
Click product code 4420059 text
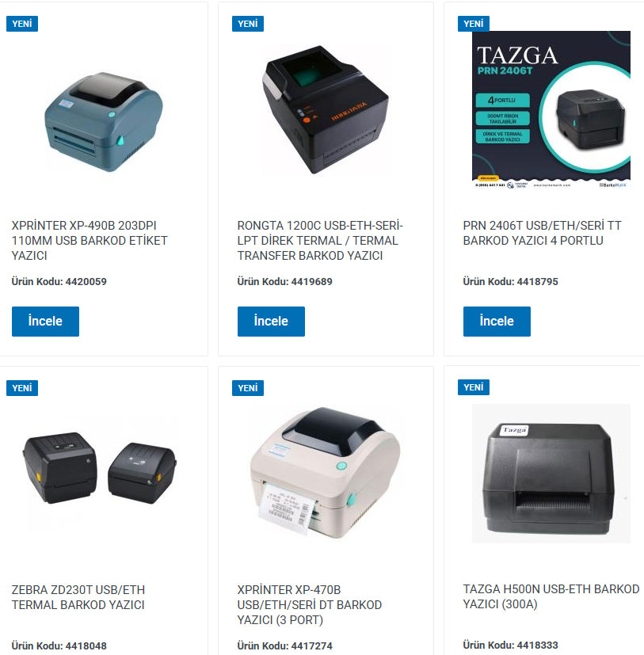(x=59, y=281)
